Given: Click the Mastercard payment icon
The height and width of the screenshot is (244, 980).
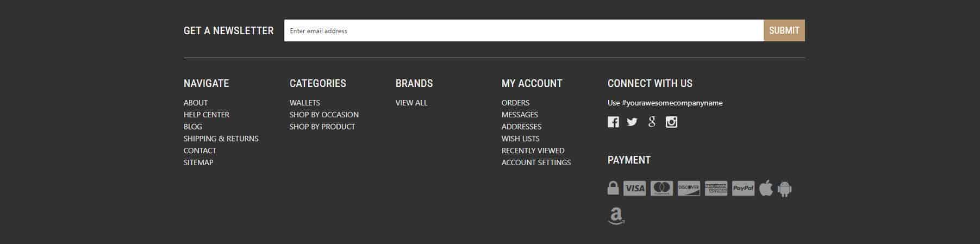Looking at the screenshot, I should [x=661, y=189].
